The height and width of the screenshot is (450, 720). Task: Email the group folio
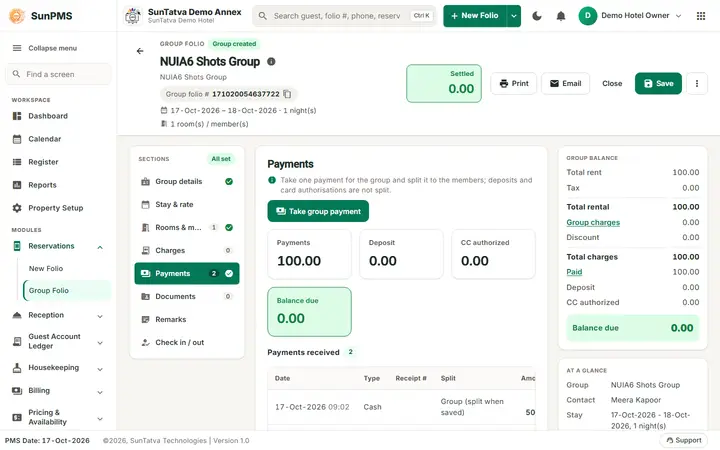565,84
